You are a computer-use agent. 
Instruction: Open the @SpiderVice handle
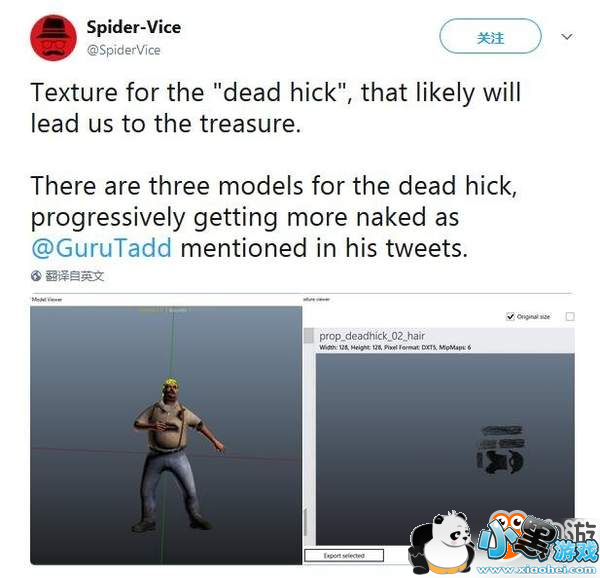[x=124, y=50]
